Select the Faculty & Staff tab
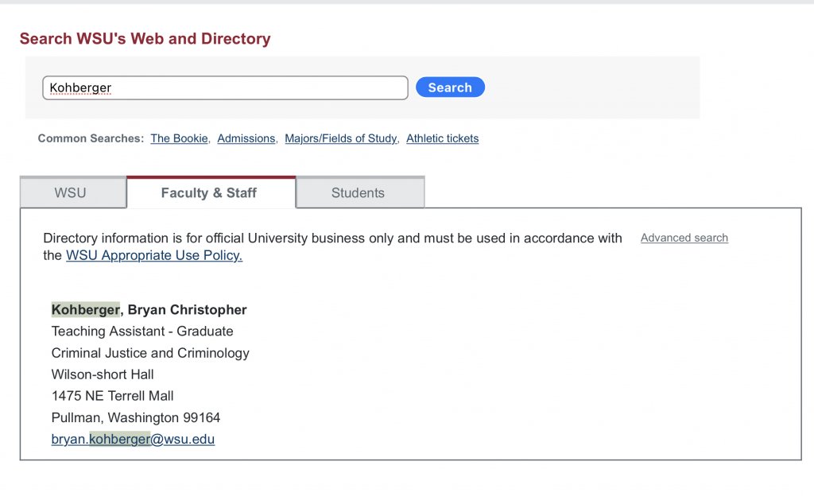The image size is (814, 504). click(x=209, y=193)
